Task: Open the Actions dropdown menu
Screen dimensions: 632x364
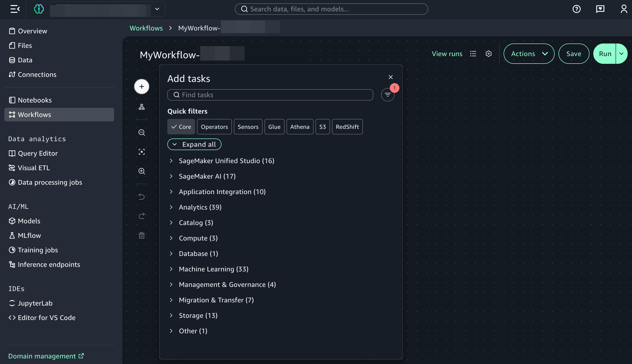Action: click(x=529, y=53)
